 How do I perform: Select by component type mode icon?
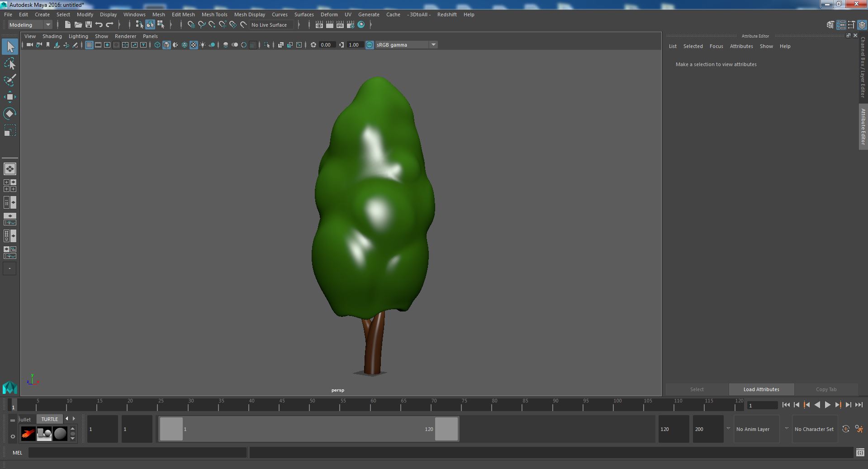pos(161,25)
